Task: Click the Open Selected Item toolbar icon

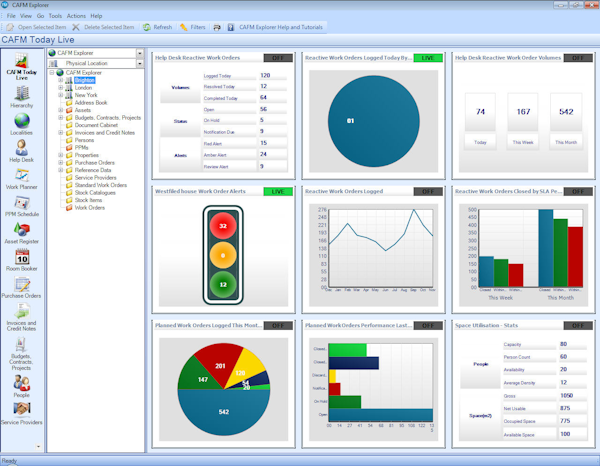Action: (x=10, y=27)
